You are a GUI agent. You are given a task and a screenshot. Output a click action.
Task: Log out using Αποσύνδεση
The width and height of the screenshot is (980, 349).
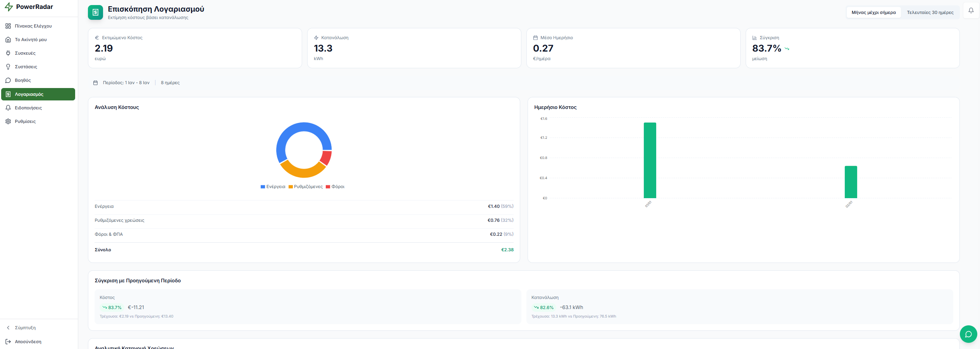(28, 342)
